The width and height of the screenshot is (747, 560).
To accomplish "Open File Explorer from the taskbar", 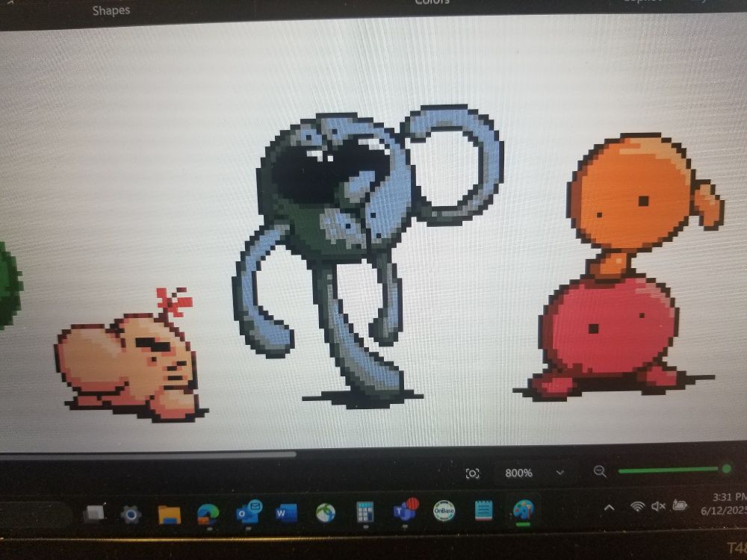I will (169, 514).
